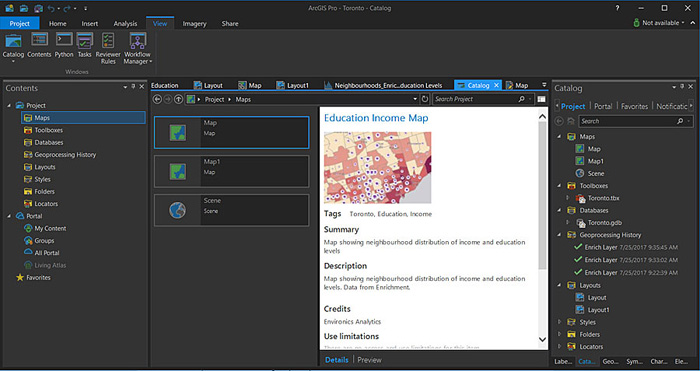Open the Tasks pane

[x=84, y=46]
